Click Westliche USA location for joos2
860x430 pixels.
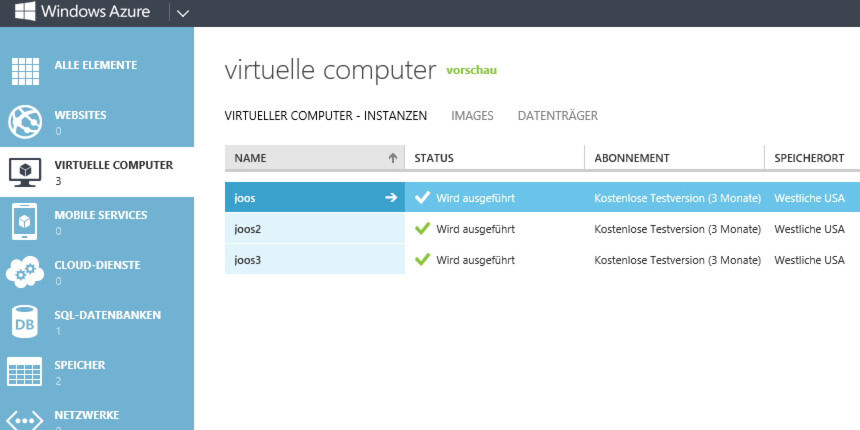(x=810, y=229)
